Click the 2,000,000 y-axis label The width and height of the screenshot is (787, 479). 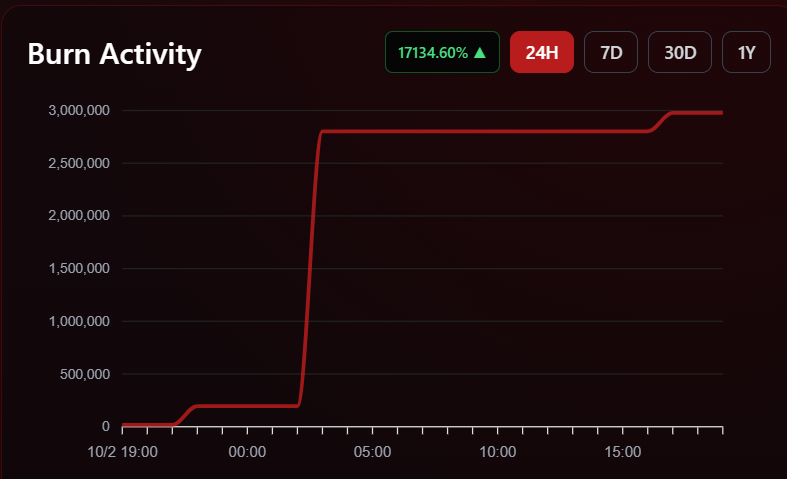[79, 215]
